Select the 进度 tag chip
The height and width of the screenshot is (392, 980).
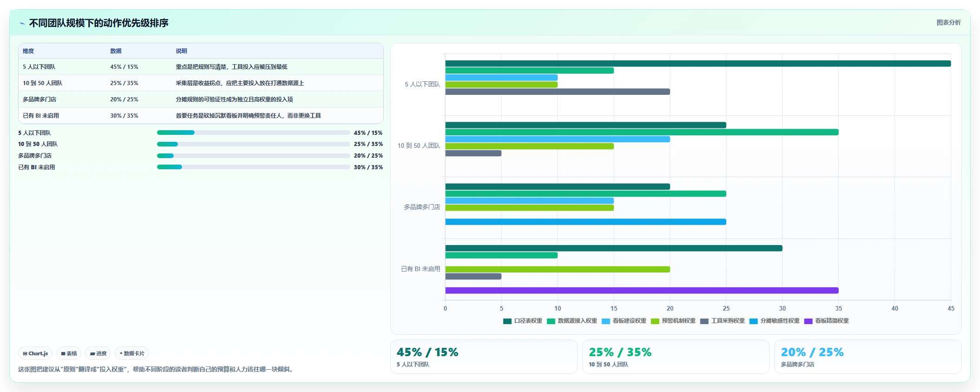pyautogui.click(x=98, y=353)
